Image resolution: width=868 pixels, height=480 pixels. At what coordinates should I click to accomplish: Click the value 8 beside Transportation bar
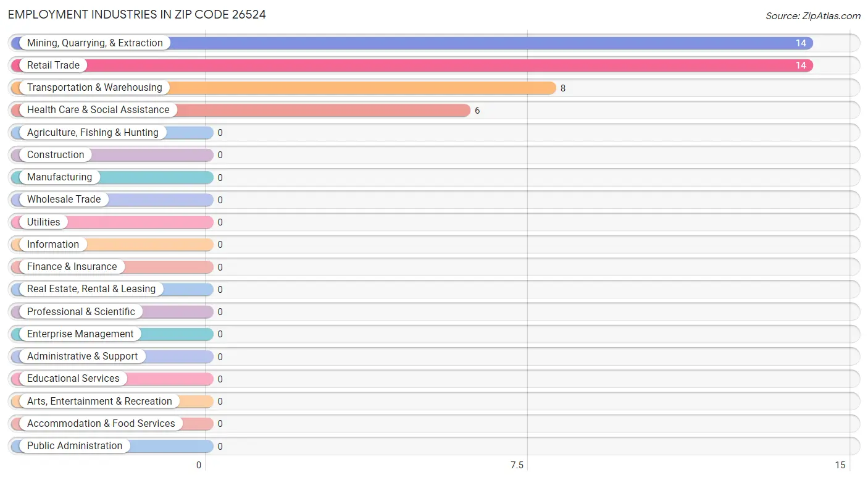coord(563,88)
